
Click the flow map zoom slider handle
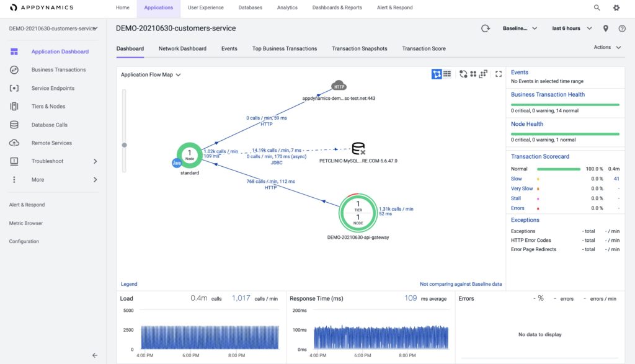(125, 145)
